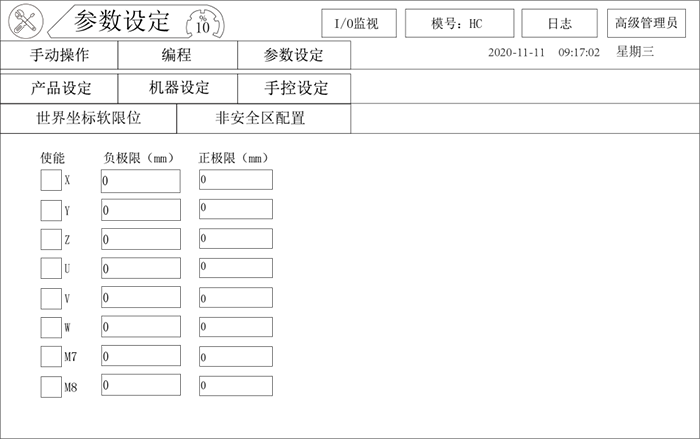Image resolution: width=700 pixels, height=439 pixels.
Task: Select the W axis negative limit input
Action: [x=140, y=327]
